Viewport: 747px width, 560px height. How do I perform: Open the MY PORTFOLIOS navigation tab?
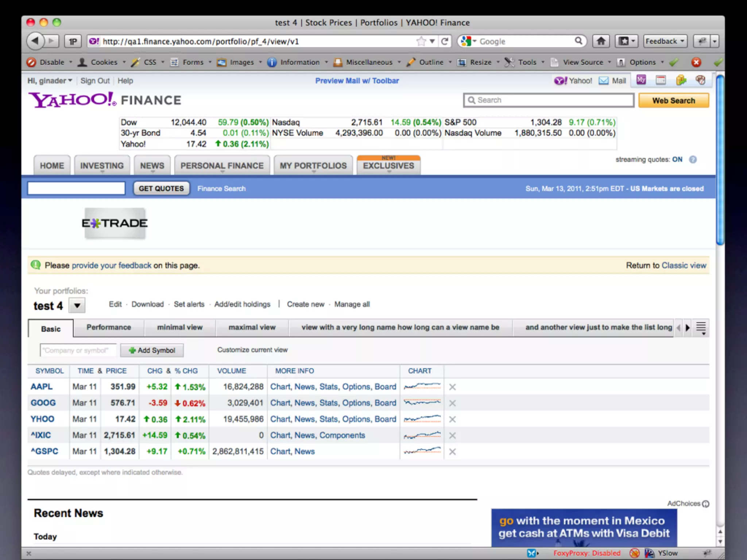(313, 166)
